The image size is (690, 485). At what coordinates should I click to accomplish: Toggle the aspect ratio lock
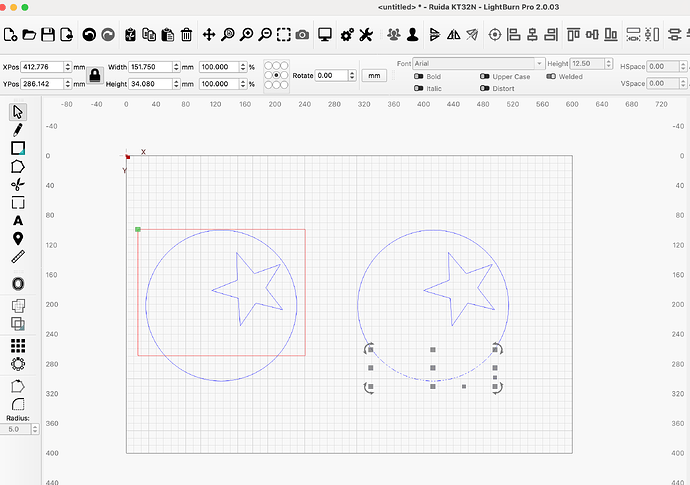coord(94,75)
